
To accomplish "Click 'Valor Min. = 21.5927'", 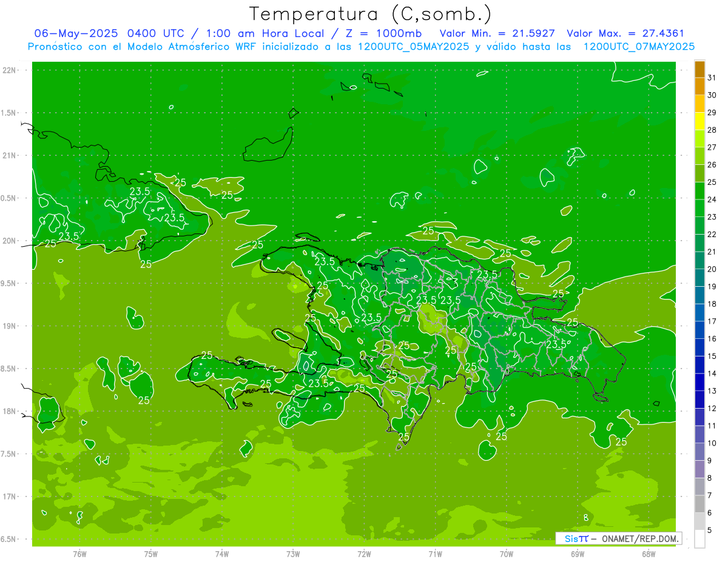I will click(x=499, y=33).
